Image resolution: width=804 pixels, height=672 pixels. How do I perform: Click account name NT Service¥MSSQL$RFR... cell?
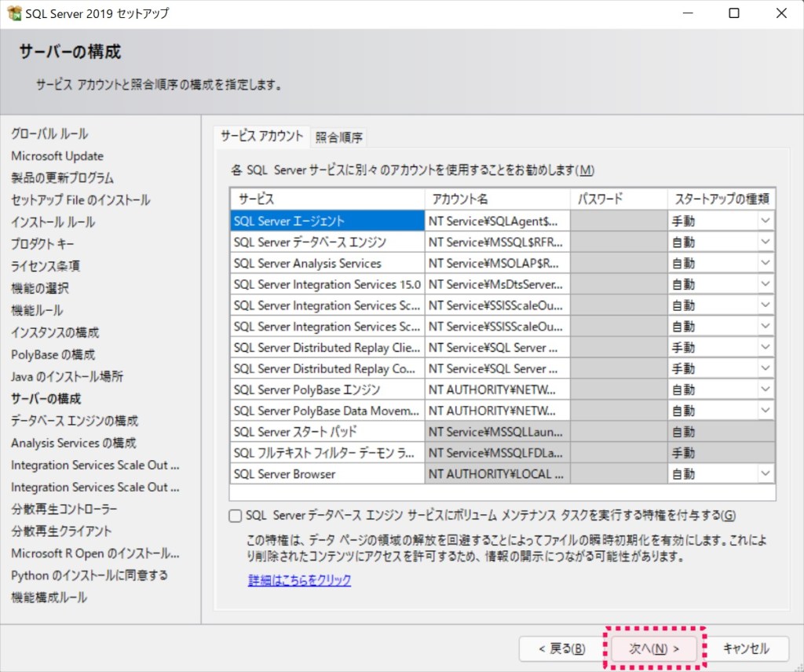[x=497, y=242]
